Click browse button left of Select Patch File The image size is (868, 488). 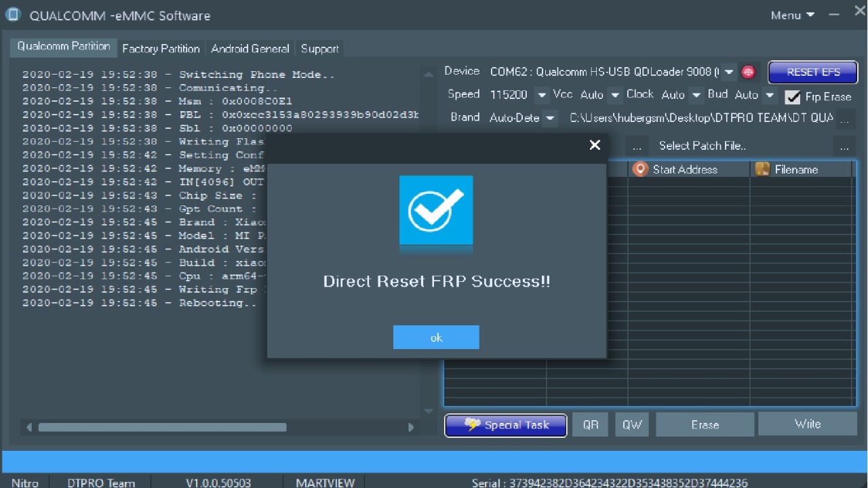[636, 146]
